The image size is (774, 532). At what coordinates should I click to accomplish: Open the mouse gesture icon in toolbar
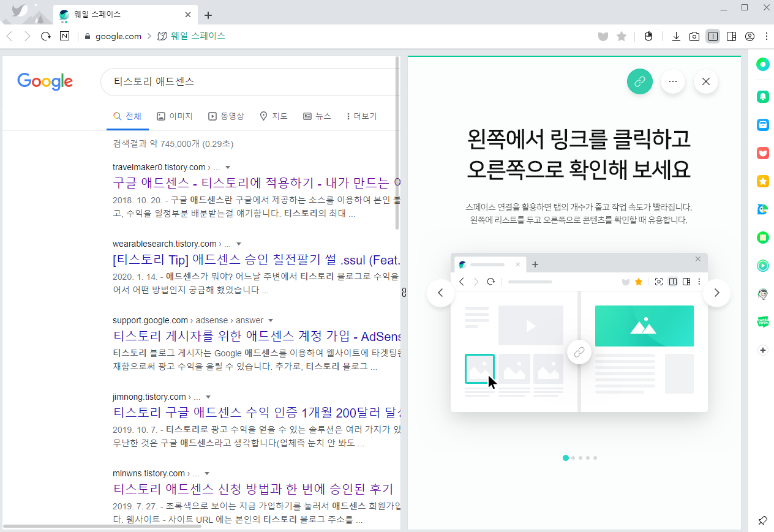click(x=649, y=37)
